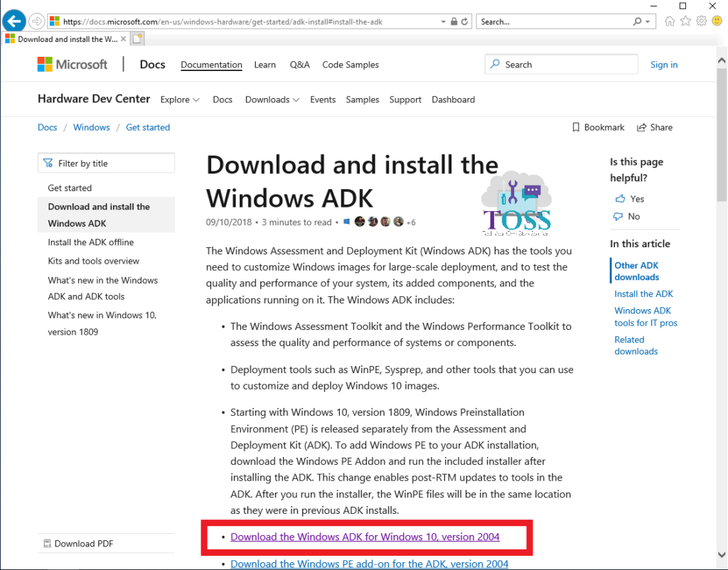Sign in to Microsoft Docs
728x570 pixels.
664,65
